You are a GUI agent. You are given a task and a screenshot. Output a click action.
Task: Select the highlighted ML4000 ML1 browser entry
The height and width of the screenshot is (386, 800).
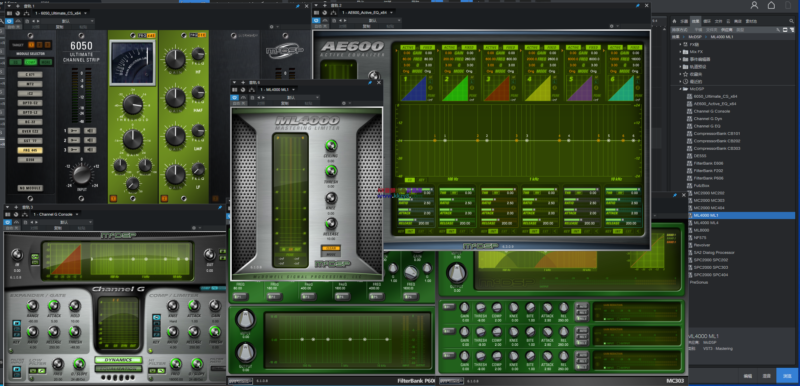tap(742, 216)
